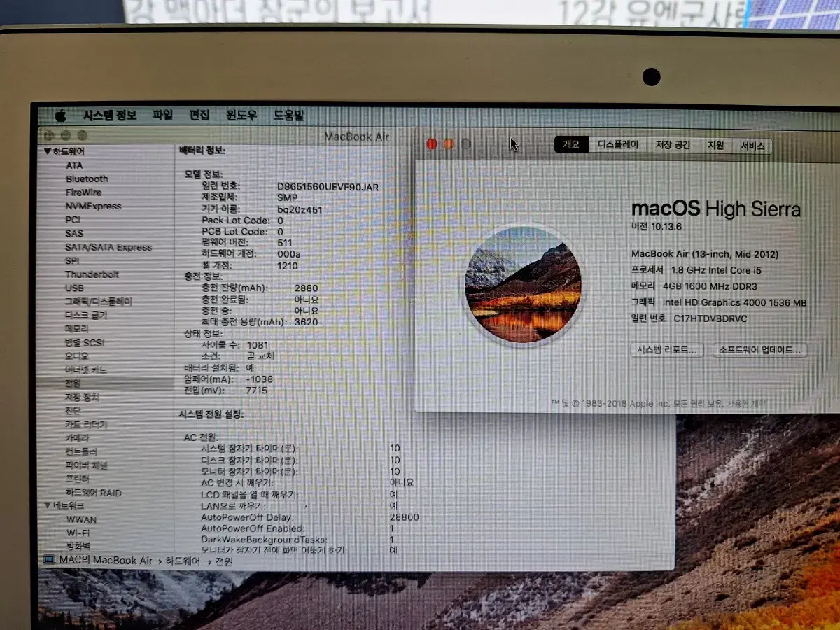Screen dimensions: 840x630
Task: Select Thunderbolt in the sidebar
Action: 92,274
